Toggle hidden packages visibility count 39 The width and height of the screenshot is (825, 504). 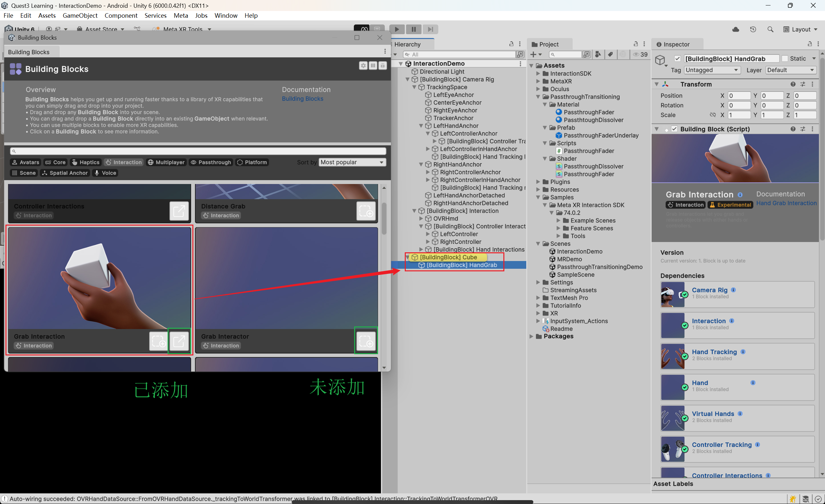pyautogui.click(x=640, y=54)
